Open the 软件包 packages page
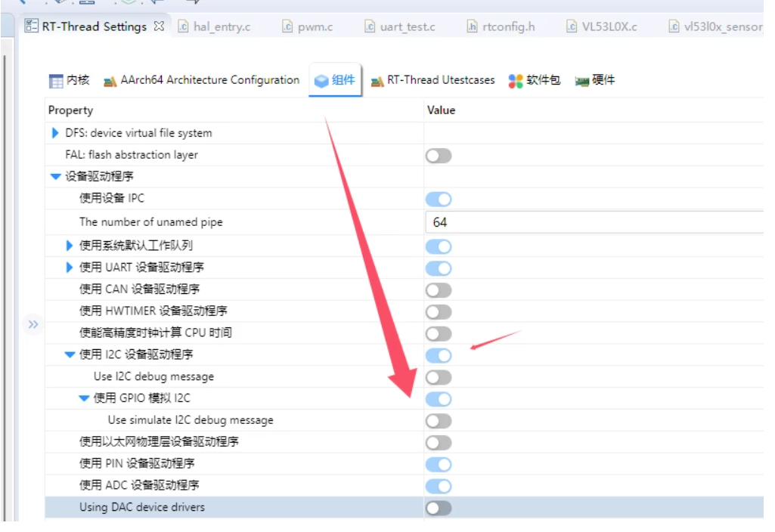The width and height of the screenshot is (775, 532). (x=535, y=80)
